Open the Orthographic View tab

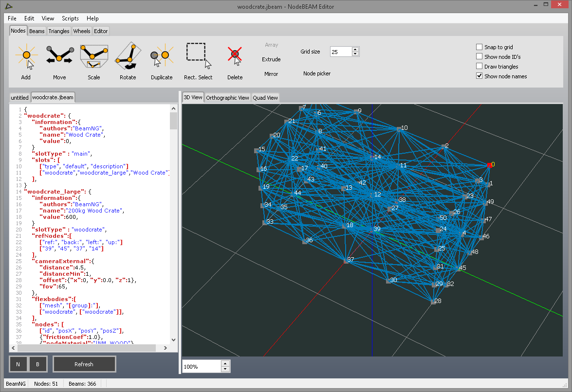(227, 98)
